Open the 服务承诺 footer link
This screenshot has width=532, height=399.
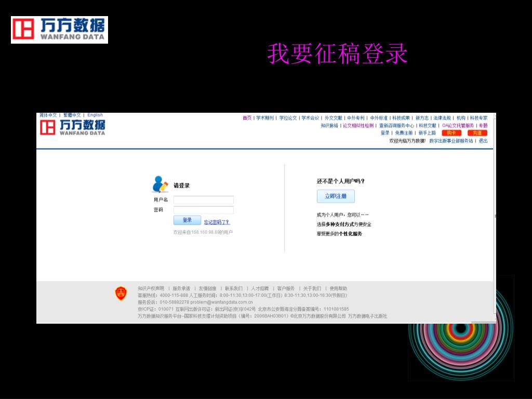point(181,288)
